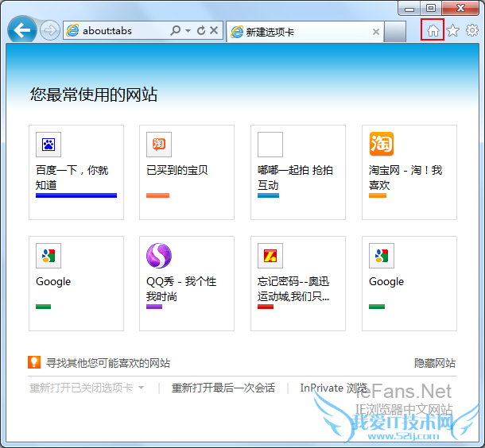Screen dimensions: 485x448
Task: Click the purple QQ秀 icon
Action: tap(159, 256)
